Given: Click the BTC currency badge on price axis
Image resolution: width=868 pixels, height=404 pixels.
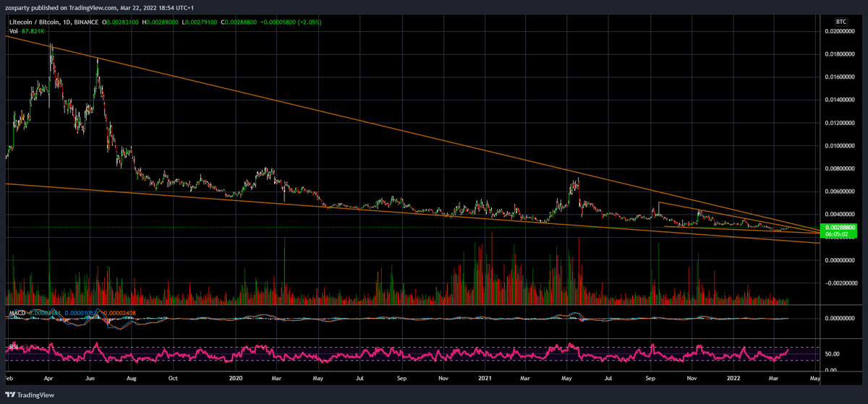Looking at the screenshot, I should coord(841,22).
